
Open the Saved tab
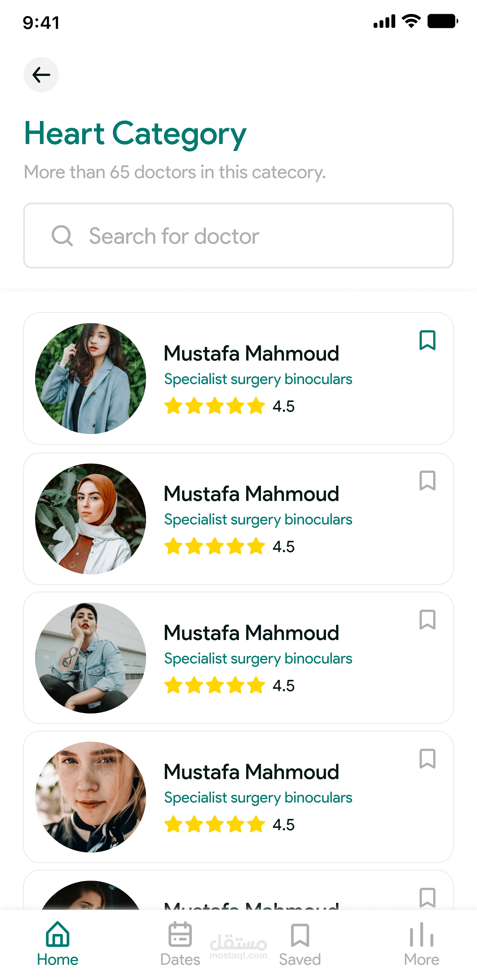[x=300, y=943]
